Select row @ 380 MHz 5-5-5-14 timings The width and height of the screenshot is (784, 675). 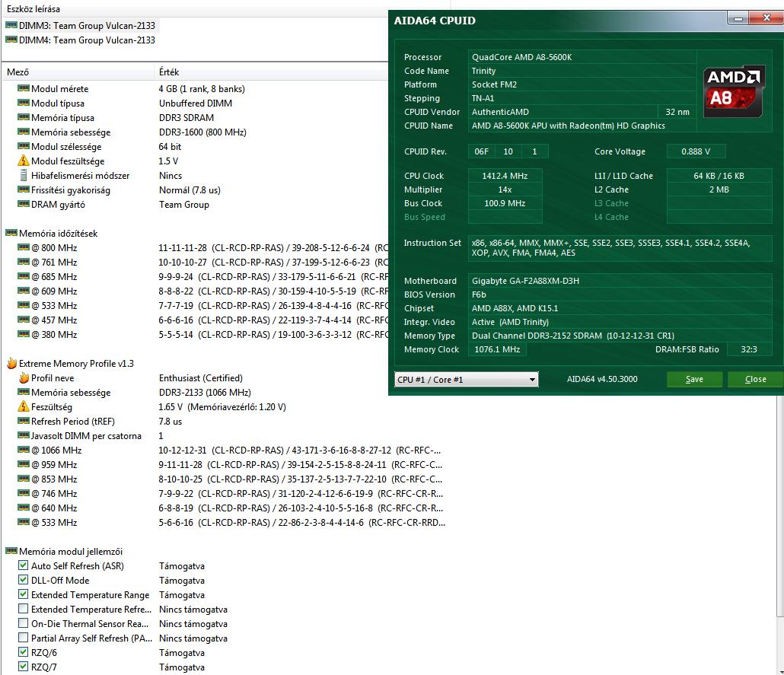202,335
